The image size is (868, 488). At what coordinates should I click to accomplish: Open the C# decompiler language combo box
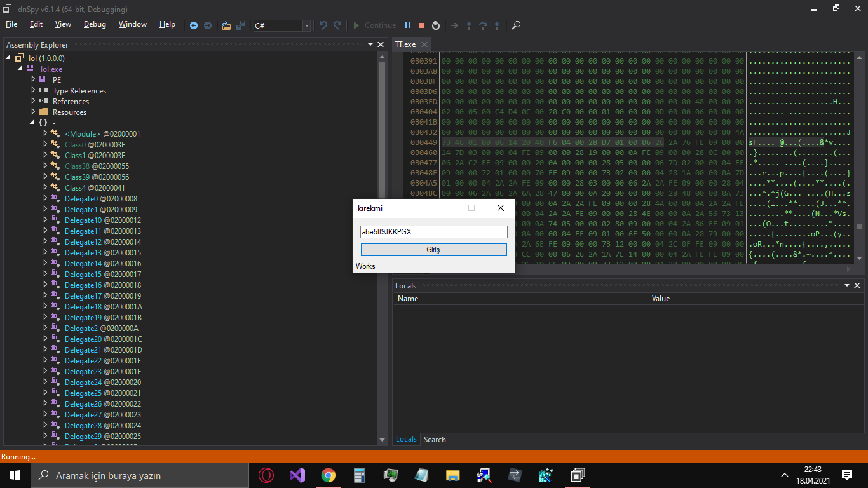pos(281,25)
